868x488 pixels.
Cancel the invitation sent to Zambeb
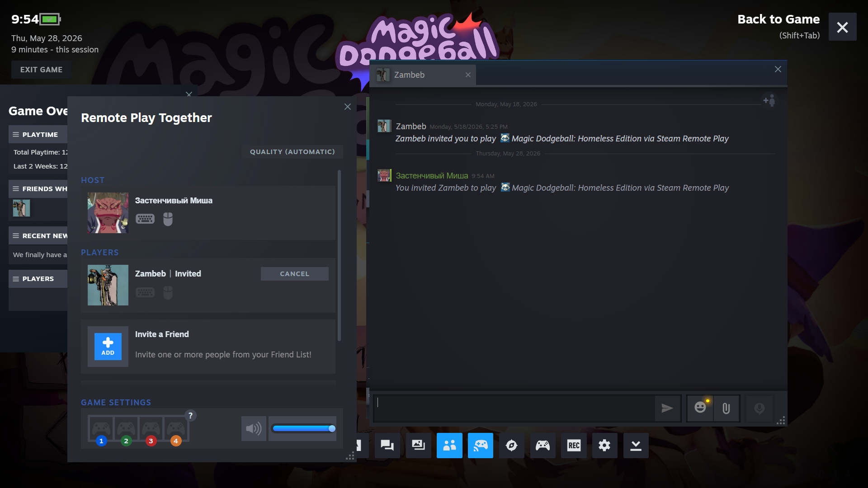295,274
